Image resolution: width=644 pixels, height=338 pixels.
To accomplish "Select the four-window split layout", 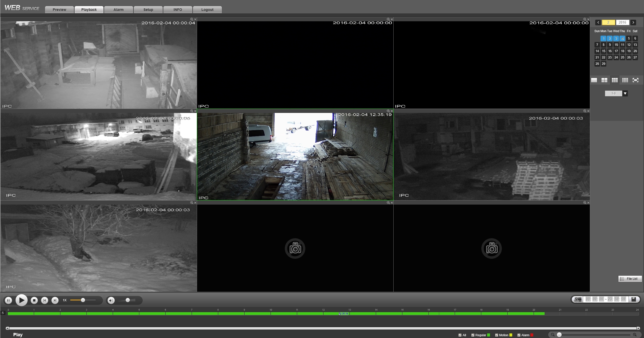I will tap(604, 80).
